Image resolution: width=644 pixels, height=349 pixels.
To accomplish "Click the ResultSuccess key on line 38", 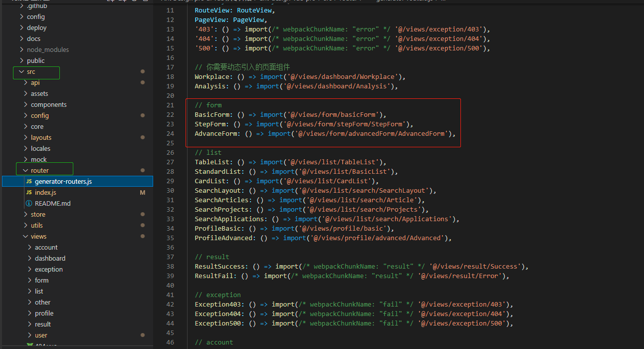I will (219, 266).
